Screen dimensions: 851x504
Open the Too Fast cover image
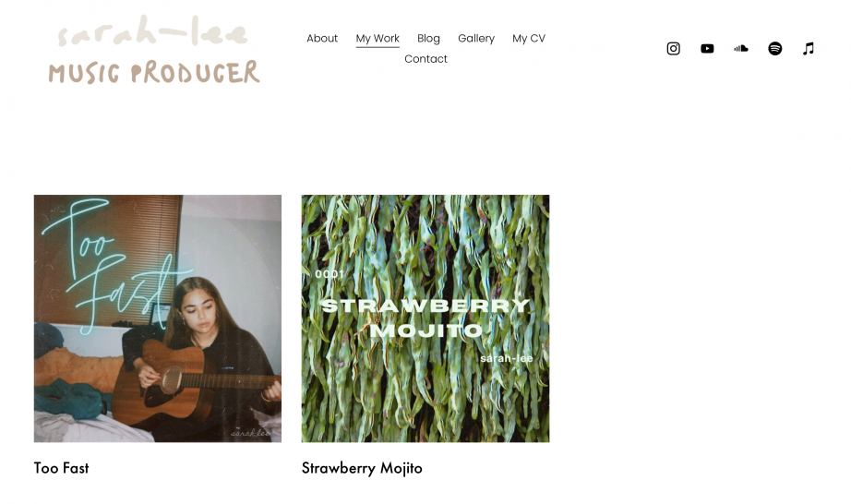tap(158, 318)
